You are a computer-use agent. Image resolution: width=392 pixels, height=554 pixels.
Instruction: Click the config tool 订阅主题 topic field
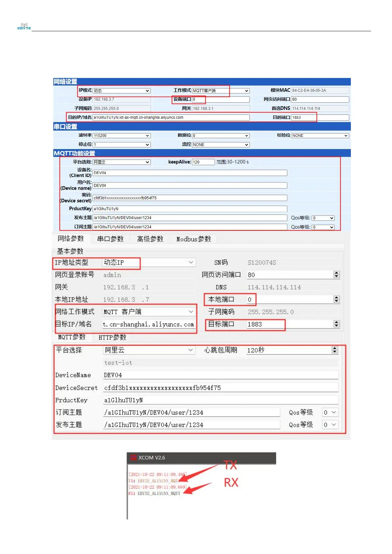pos(192,412)
